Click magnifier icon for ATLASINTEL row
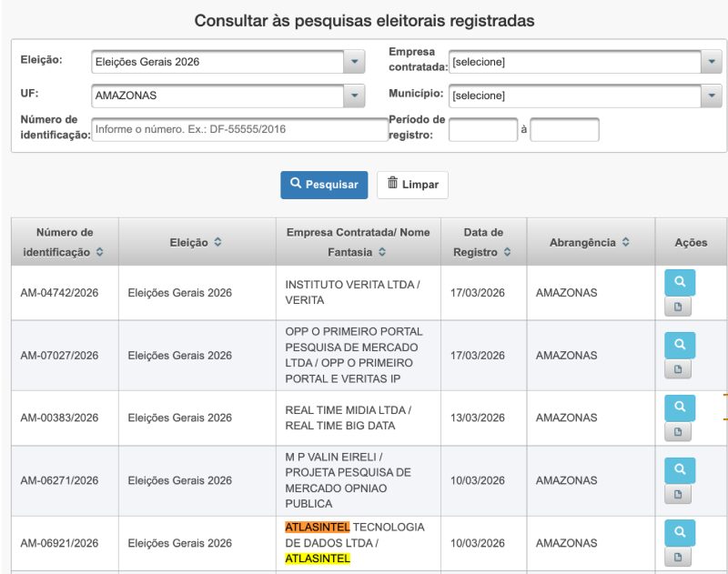The width and height of the screenshot is (728, 574). [679, 532]
